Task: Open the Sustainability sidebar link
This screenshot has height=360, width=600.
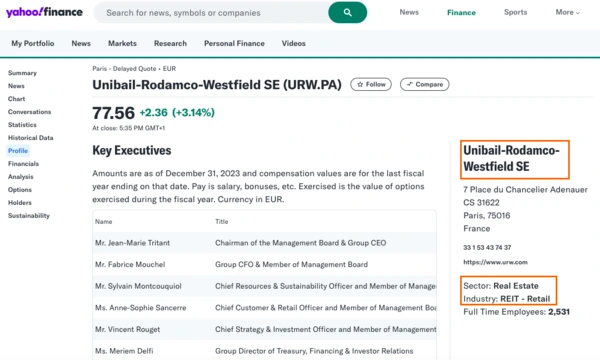Action: click(x=29, y=216)
